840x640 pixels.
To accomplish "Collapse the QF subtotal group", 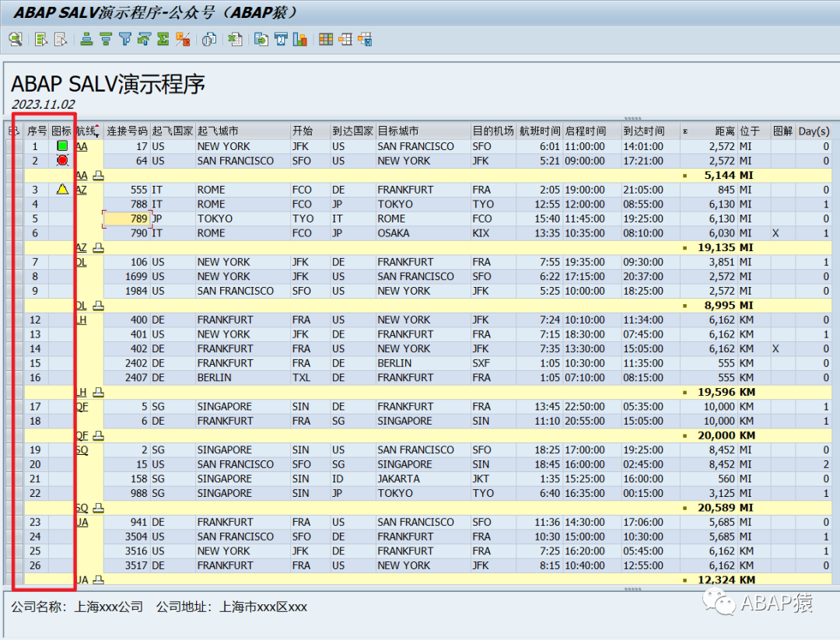I will pyautogui.click(x=98, y=435).
